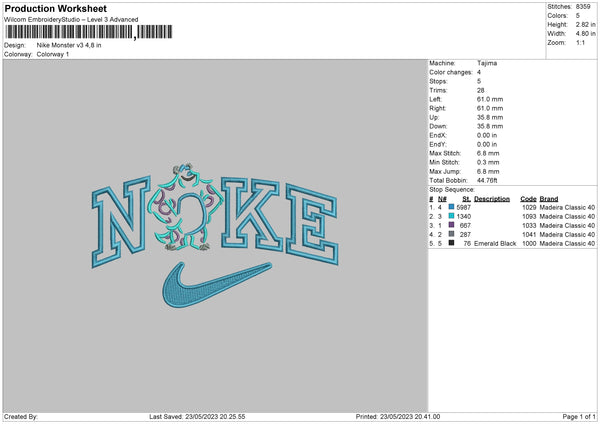Click the Down value '35.8 mm'

(x=490, y=126)
